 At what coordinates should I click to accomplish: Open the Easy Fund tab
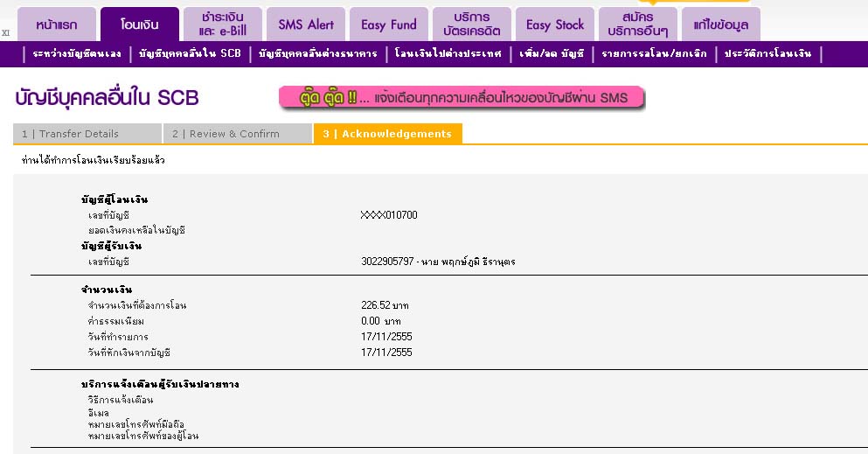click(x=389, y=24)
